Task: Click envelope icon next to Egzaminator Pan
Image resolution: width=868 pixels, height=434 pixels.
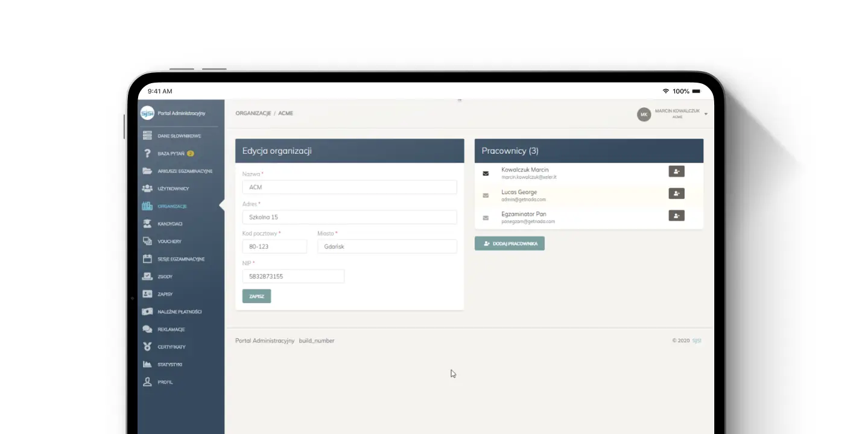Action: click(x=486, y=218)
